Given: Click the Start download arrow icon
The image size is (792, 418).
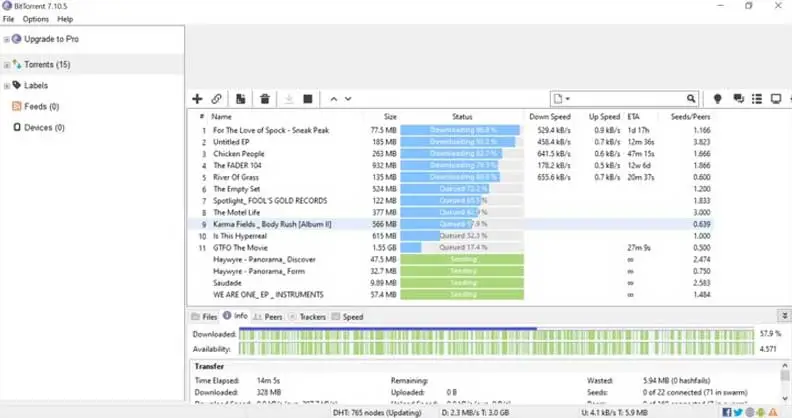Looking at the screenshot, I should (x=289, y=99).
